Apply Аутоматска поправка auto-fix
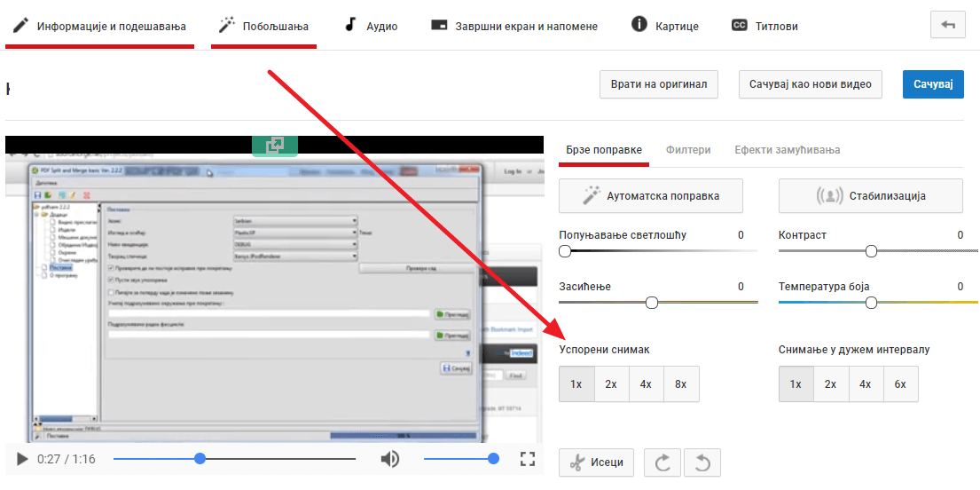The width and height of the screenshot is (980, 490). click(x=651, y=195)
